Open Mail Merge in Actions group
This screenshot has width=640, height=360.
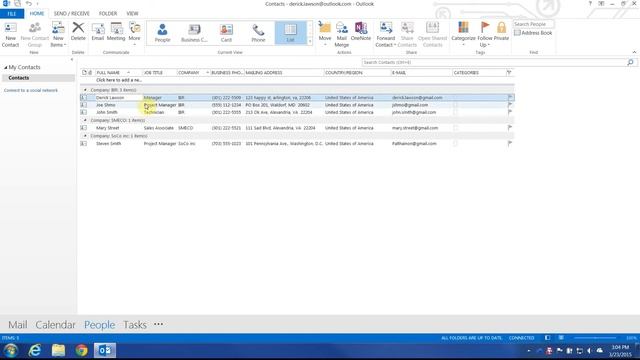(342, 35)
